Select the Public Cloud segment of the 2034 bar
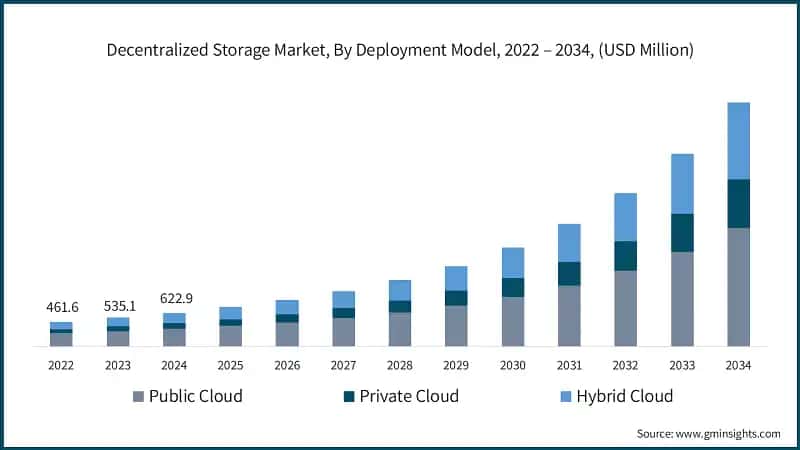The image size is (800, 450). point(738,287)
